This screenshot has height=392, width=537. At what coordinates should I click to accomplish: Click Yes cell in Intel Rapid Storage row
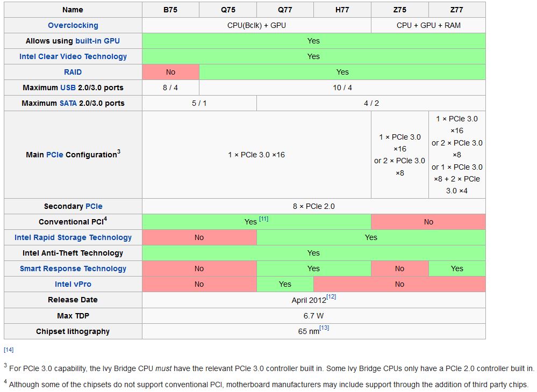tap(371, 237)
